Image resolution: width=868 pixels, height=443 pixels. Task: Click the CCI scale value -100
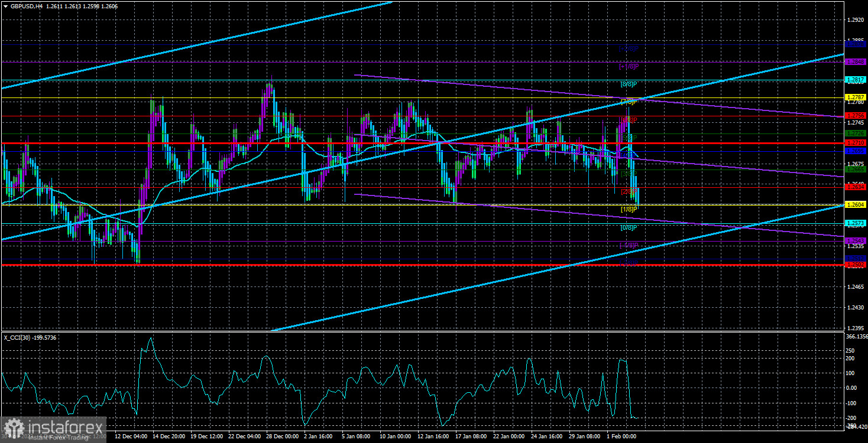pos(852,403)
